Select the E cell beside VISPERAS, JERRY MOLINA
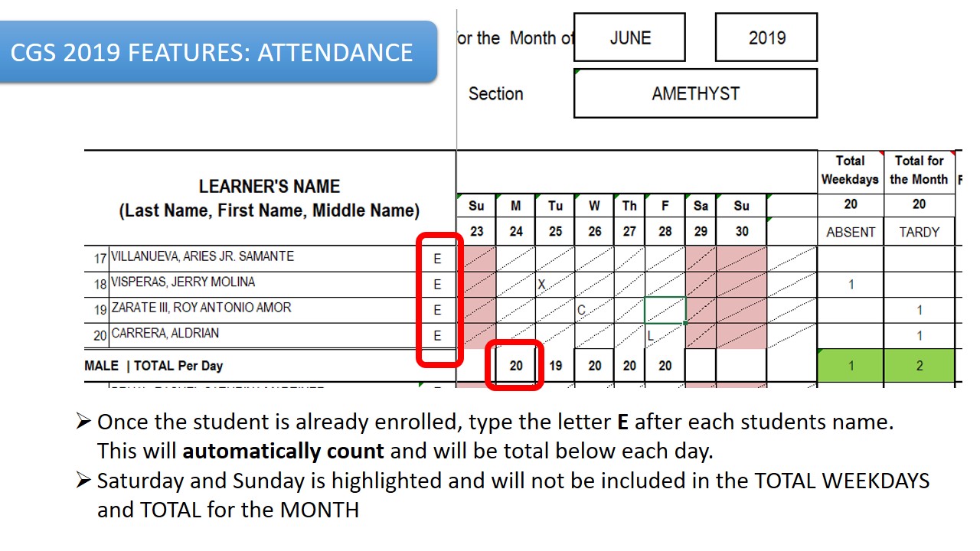Image resolution: width=980 pixels, height=551 pixels. point(437,285)
